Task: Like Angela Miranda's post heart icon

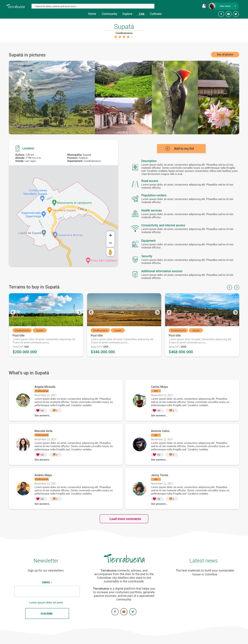Action: [x=38, y=410]
